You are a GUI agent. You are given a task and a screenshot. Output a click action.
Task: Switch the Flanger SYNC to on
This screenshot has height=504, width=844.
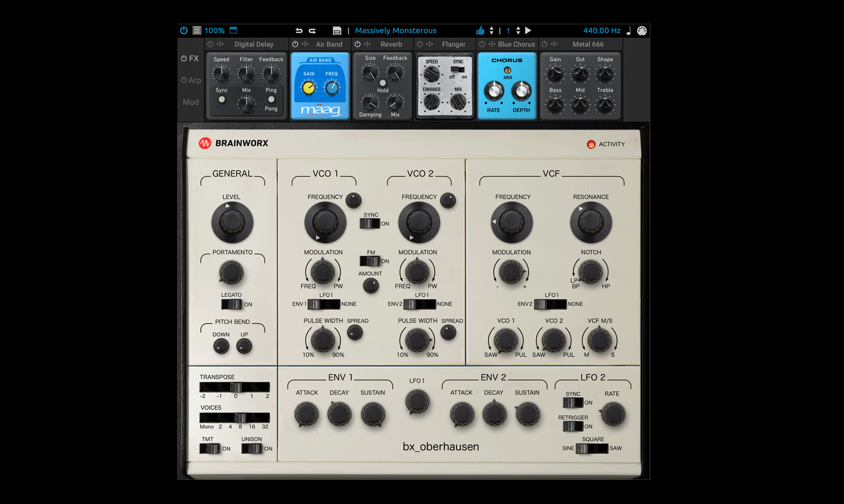click(x=463, y=70)
